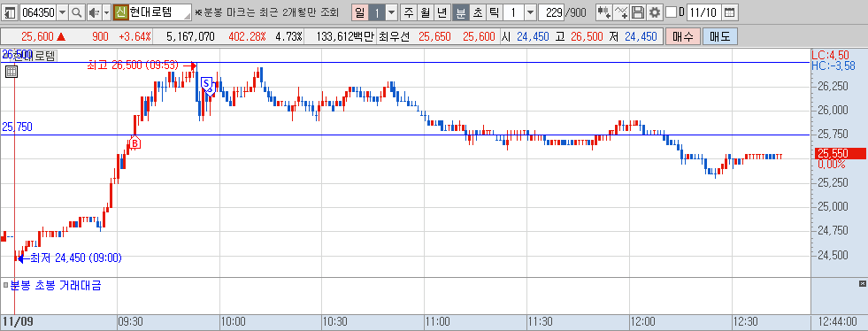
Task: Click the 133,612백만 trading value
Action: click(x=345, y=37)
